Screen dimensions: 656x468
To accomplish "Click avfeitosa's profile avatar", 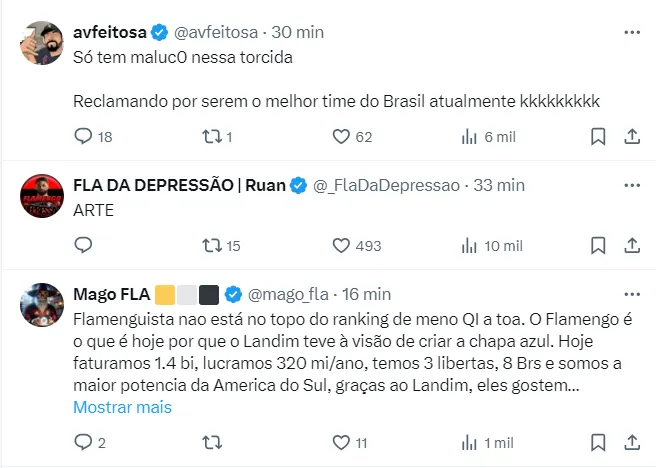I will (40, 44).
